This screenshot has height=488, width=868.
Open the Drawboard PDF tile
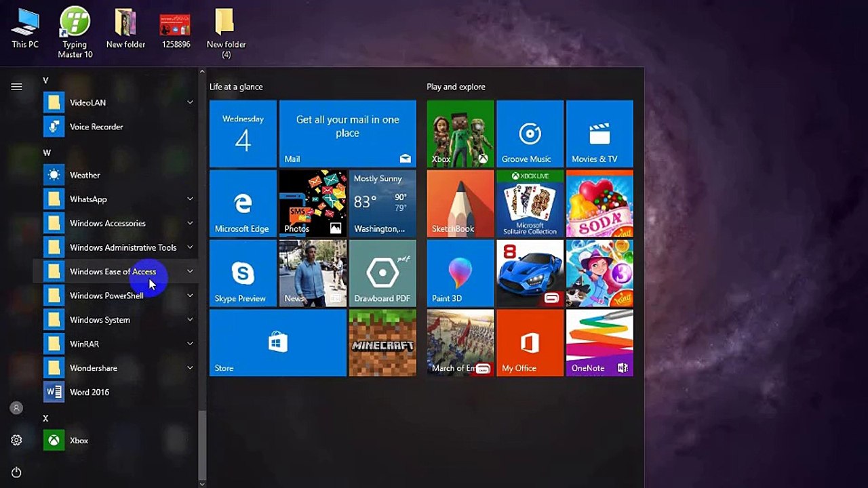(x=382, y=273)
